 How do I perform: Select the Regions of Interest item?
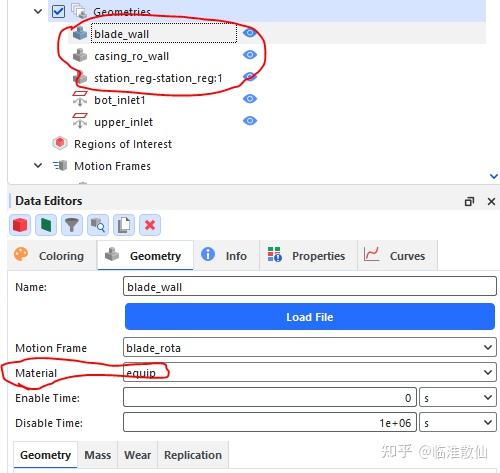(123, 144)
